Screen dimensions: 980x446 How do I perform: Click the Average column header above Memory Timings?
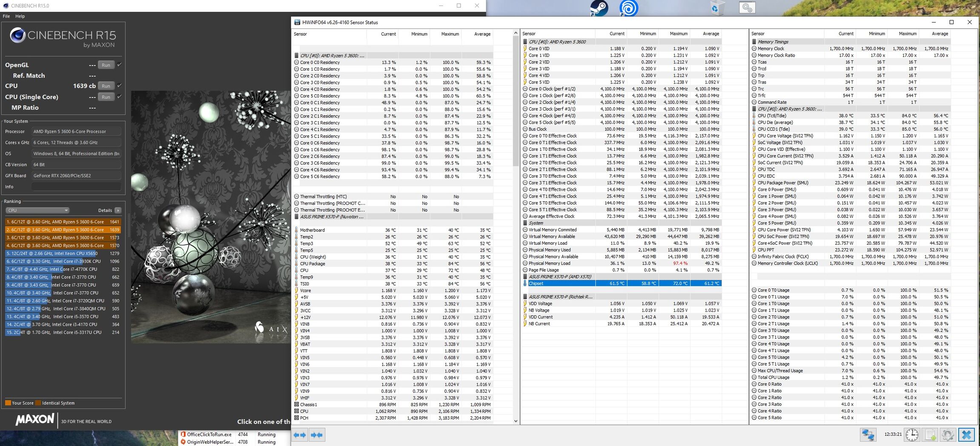click(x=940, y=34)
